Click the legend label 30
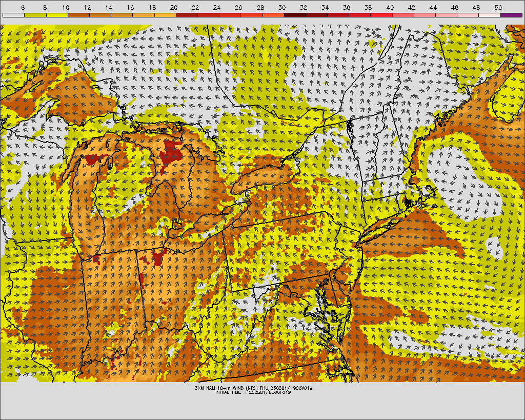 tap(281, 7)
